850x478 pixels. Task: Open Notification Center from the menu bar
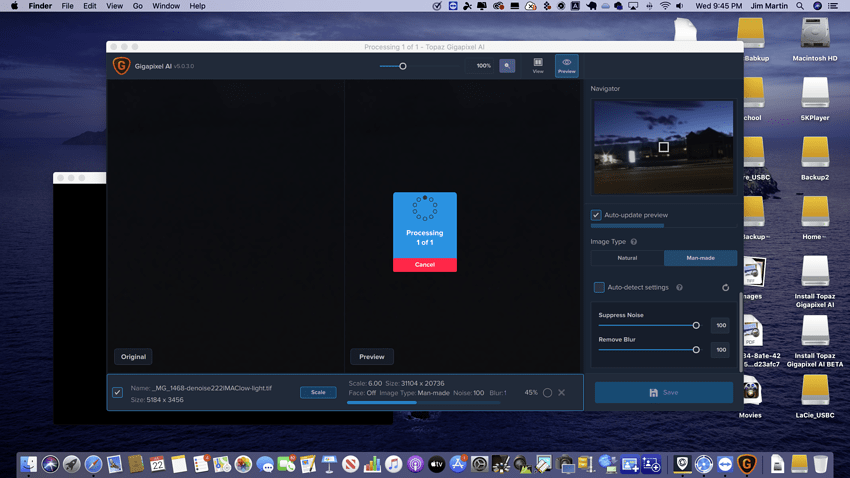coord(833,6)
